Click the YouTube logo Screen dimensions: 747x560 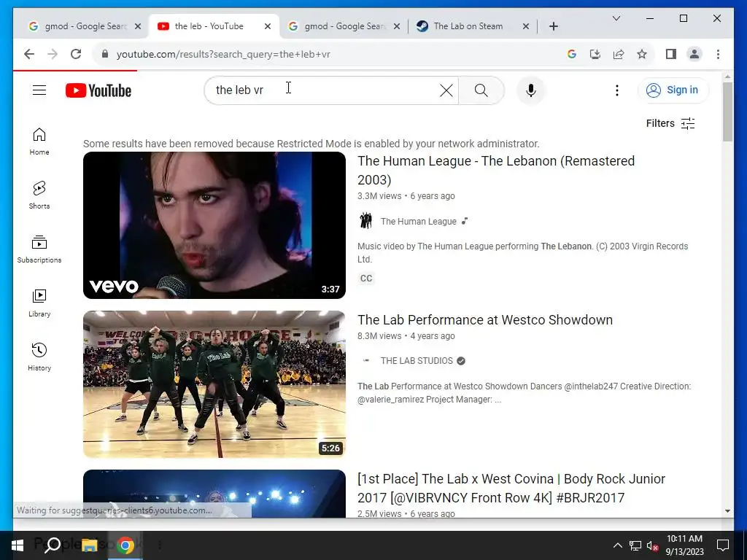(x=98, y=90)
